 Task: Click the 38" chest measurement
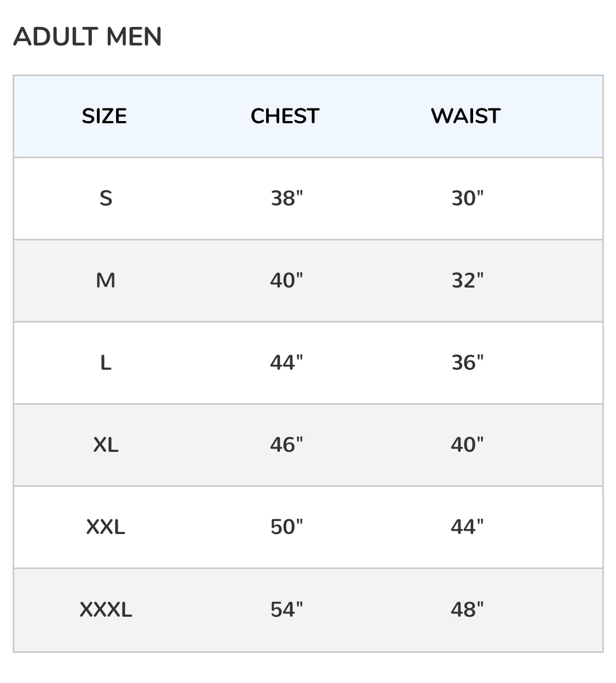pos(286,198)
